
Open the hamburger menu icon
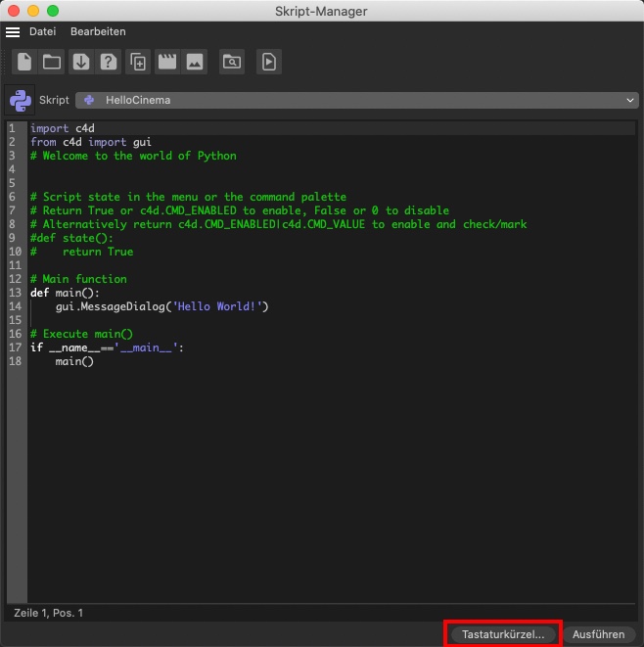[13, 32]
